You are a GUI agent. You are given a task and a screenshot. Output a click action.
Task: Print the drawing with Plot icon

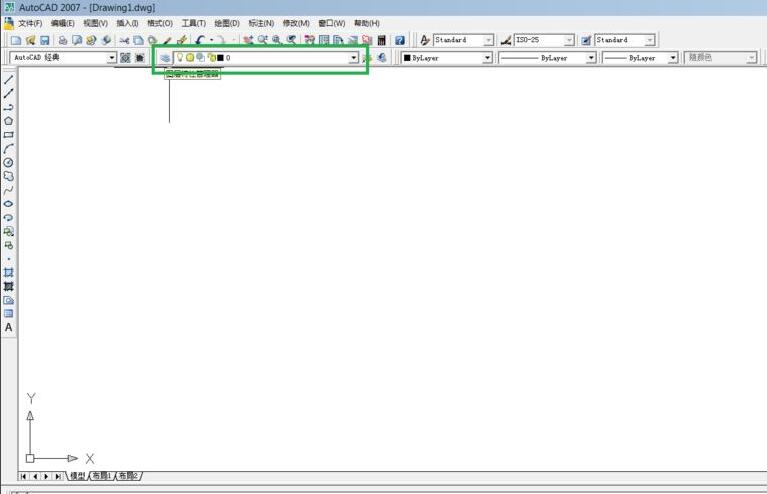(x=63, y=40)
